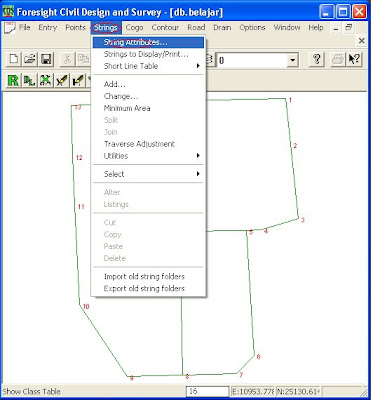The image size is (373, 400).
Task: Click the New file toolbar icon
Action: pyautogui.click(x=14, y=60)
